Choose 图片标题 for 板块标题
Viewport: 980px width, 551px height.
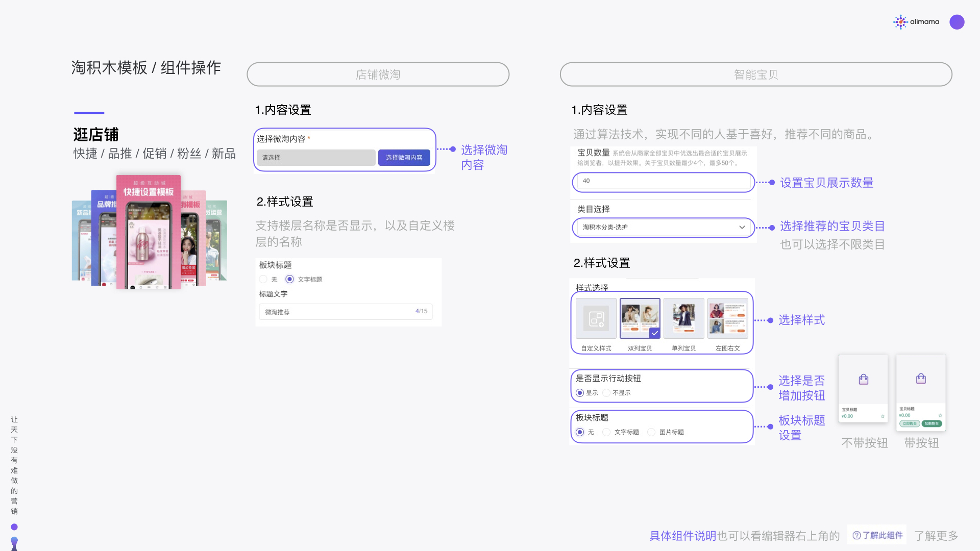(x=651, y=432)
